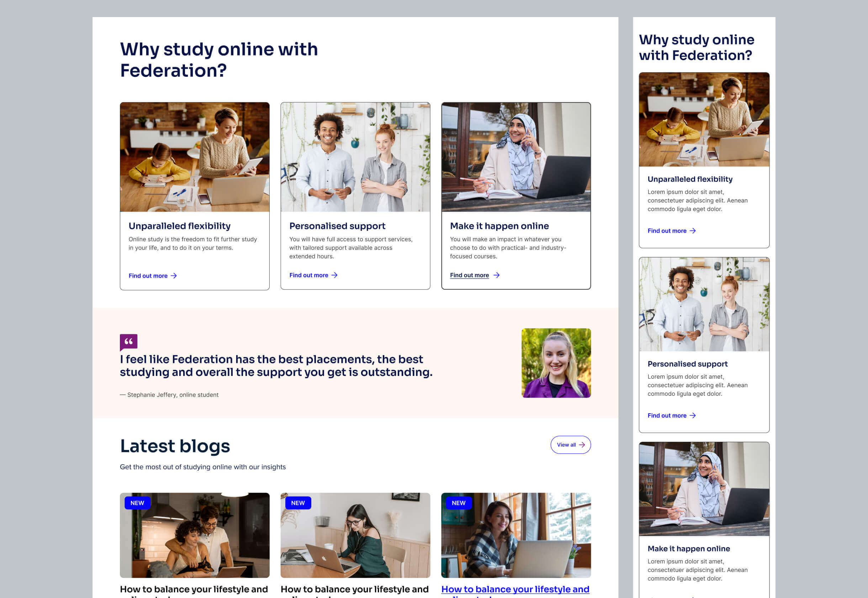Click arrow icon in mobile Unparalleled flexibility card

pyautogui.click(x=693, y=231)
